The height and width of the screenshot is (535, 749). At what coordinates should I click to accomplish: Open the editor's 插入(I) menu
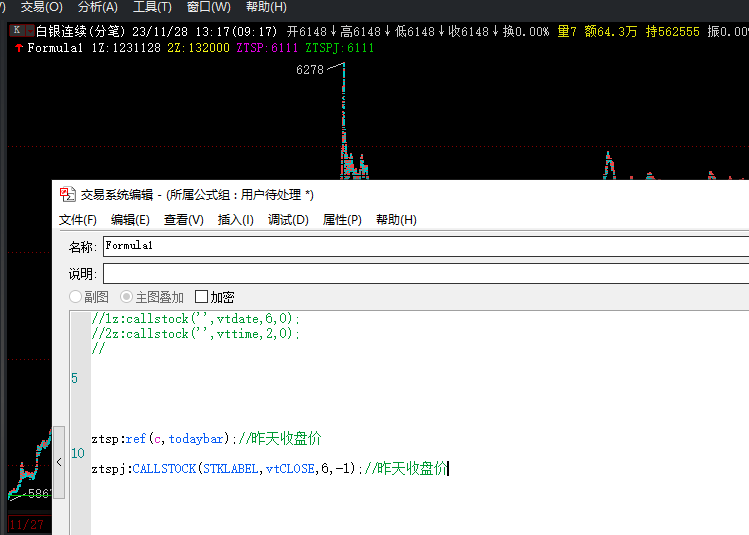click(x=235, y=220)
